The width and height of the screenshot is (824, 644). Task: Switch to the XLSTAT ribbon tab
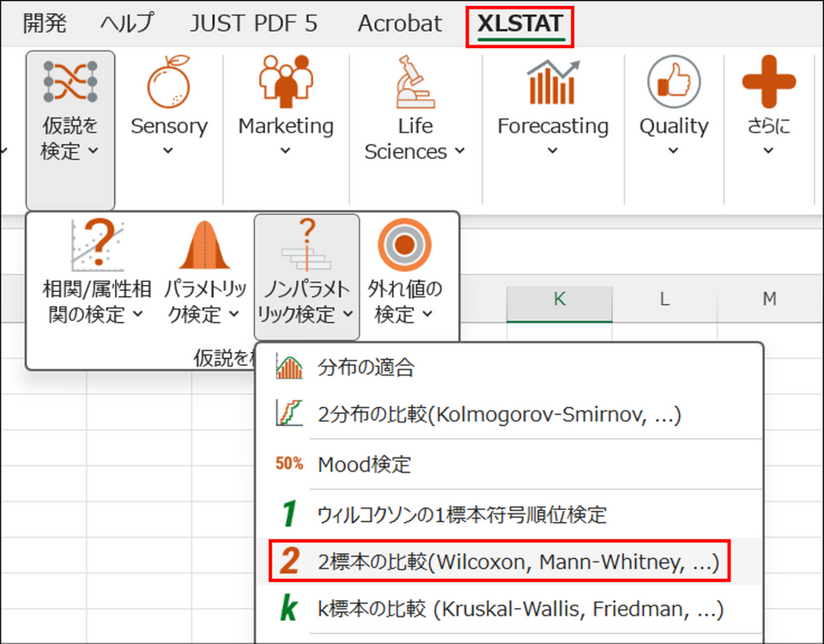click(x=519, y=24)
